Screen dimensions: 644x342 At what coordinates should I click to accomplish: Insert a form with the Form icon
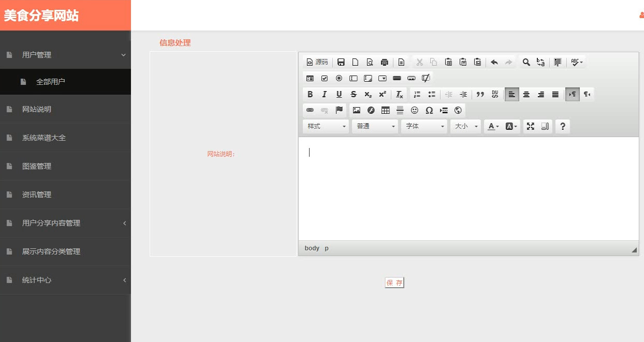tap(310, 78)
